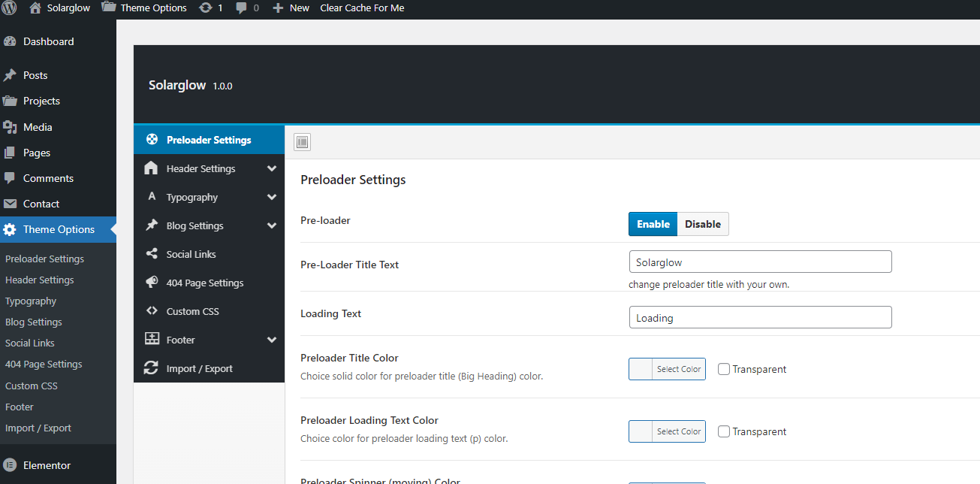Open the updates icon showing 1
This screenshot has height=484, width=980.
click(205, 8)
